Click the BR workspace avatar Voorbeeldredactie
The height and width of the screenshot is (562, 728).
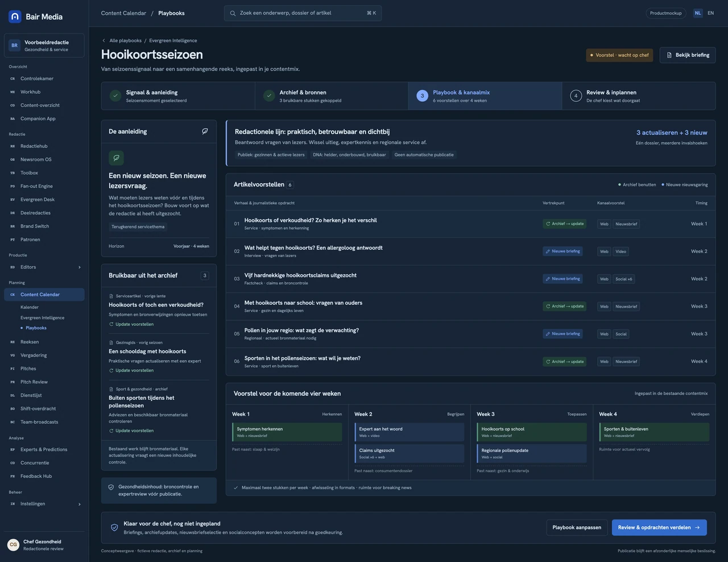[14, 46]
